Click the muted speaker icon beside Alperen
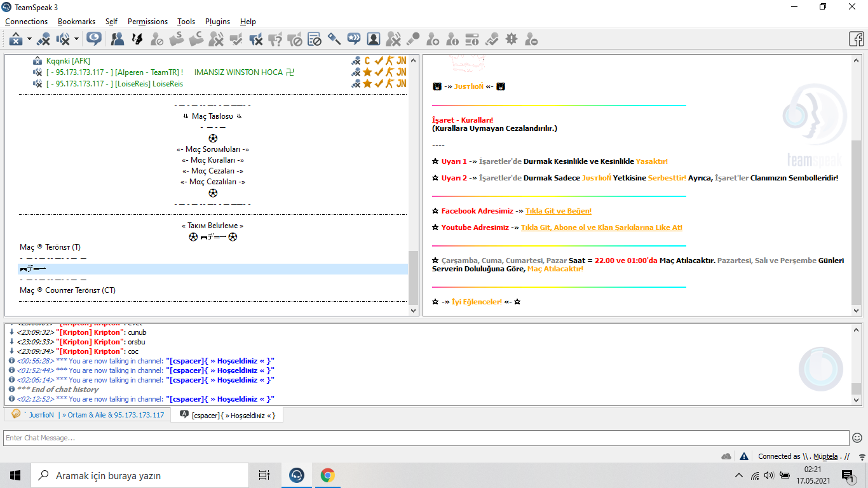Screen dimensions: 868x488 37,72
